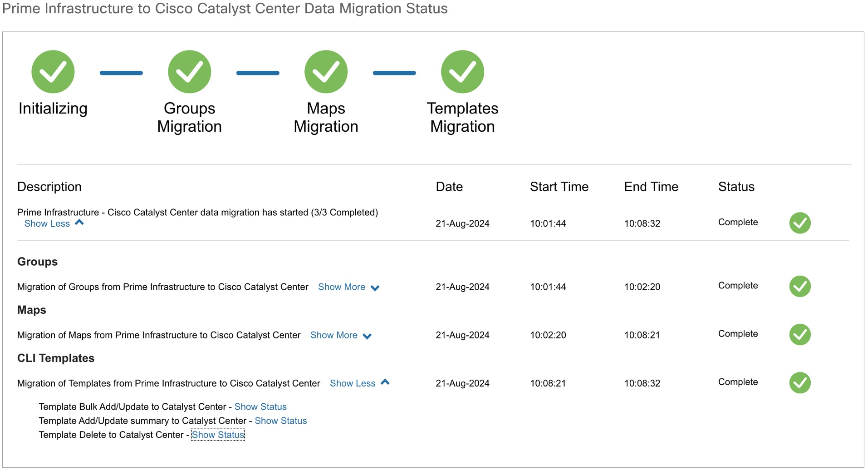The width and height of the screenshot is (868, 471).
Task: Collapse overall migration details with Show Less
Action: tap(47, 223)
